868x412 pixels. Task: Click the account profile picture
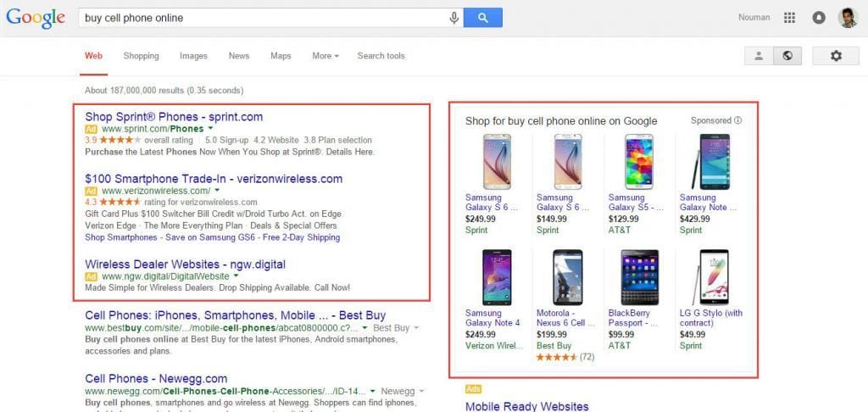click(x=848, y=18)
